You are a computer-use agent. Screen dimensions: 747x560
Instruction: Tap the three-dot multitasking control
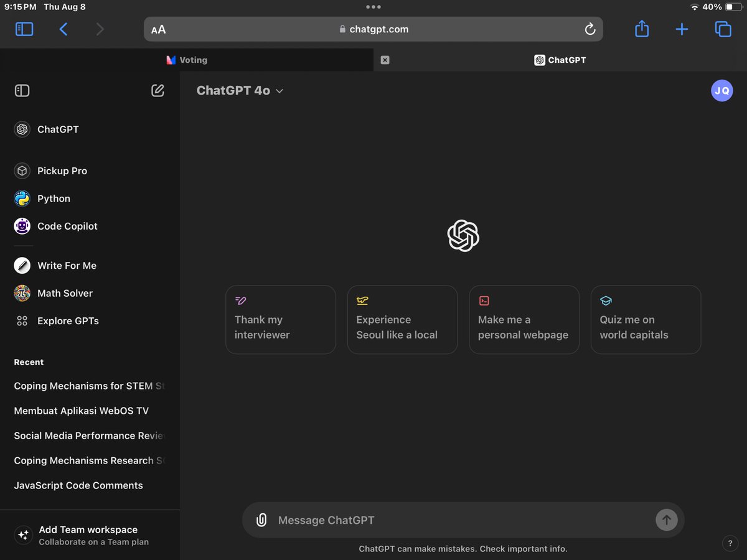374,7
